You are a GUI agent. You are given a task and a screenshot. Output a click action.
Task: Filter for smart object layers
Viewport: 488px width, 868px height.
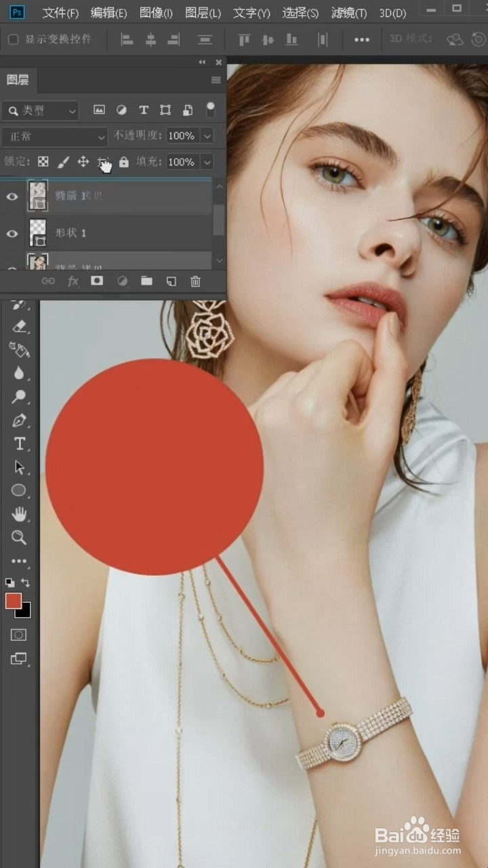[x=188, y=110]
